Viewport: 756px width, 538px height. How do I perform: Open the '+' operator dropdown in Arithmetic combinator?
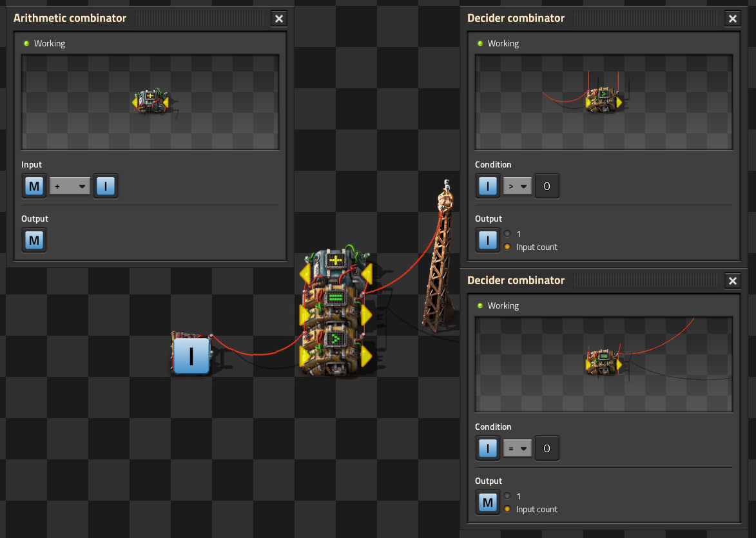coord(70,187)
